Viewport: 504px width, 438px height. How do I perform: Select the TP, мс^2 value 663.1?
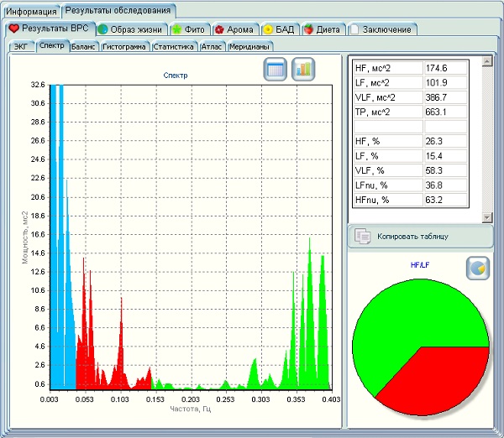(x=445, y=112)
